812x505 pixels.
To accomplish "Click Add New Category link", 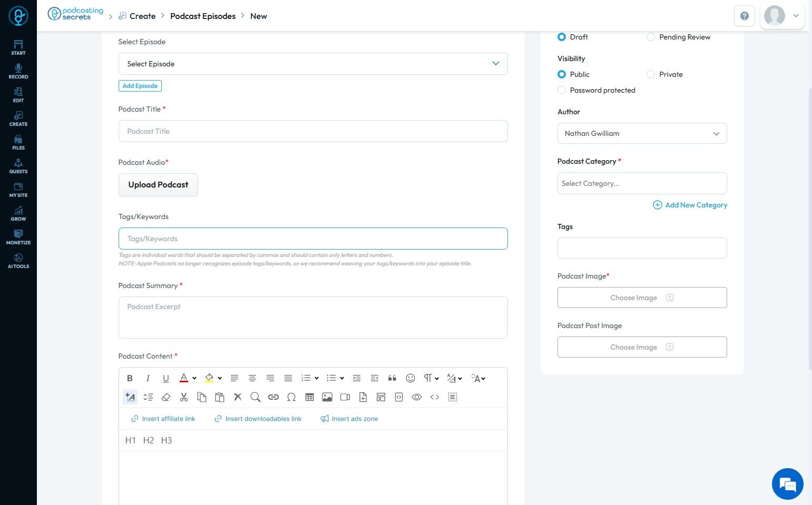I will tap(690, 205).
